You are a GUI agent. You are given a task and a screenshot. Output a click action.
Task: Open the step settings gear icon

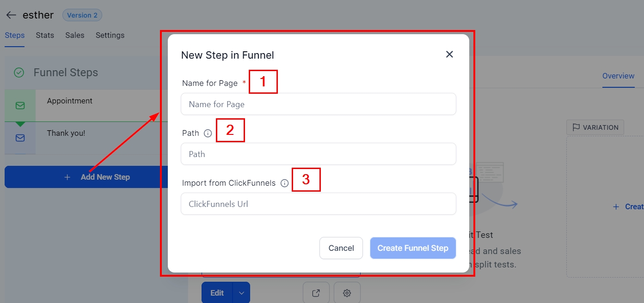[x=347, y=293]
